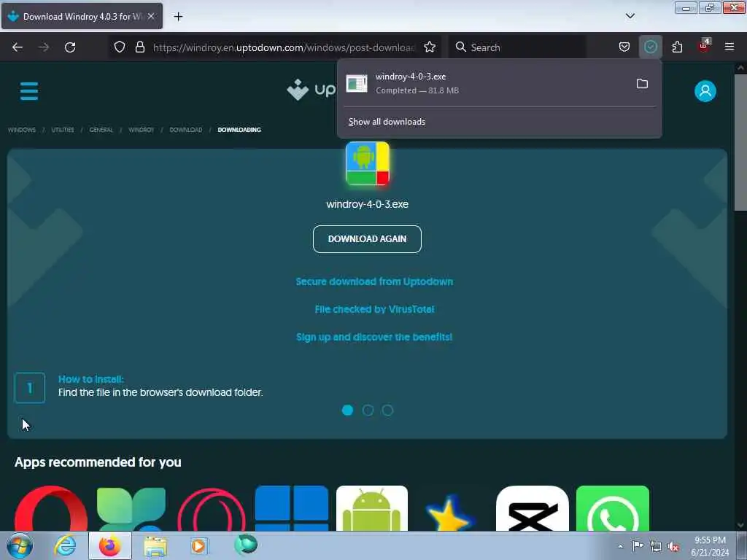Open Secure download from Uptodown link

point(374,281)
